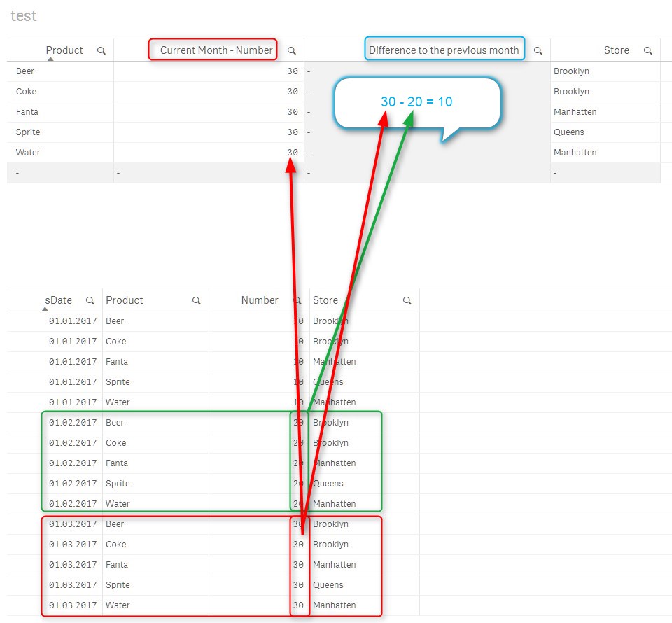Image resolution: width=672 pixels, height=623 pixels.
Task: Sort bottom table by Number header
Action: pyautogui.click(x=260, y=300)
